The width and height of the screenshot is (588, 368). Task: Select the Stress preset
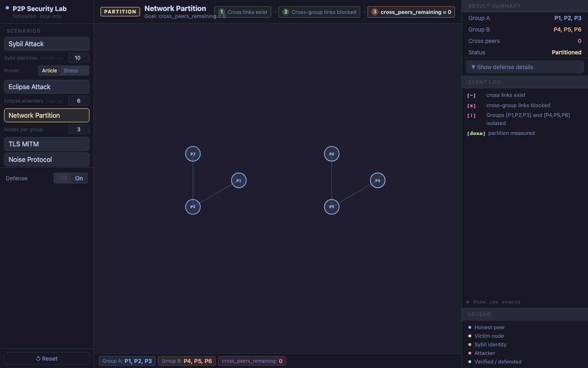point(71,70)
